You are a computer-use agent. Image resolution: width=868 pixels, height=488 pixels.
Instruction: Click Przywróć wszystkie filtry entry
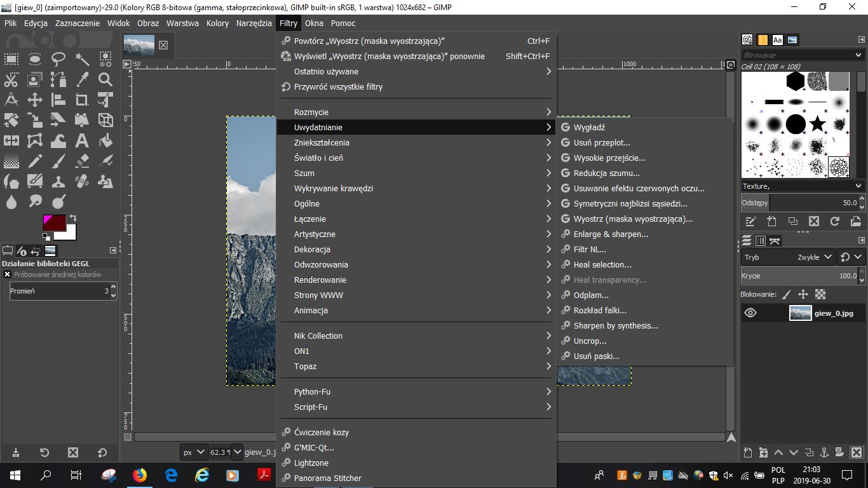(x=338, y=87)
